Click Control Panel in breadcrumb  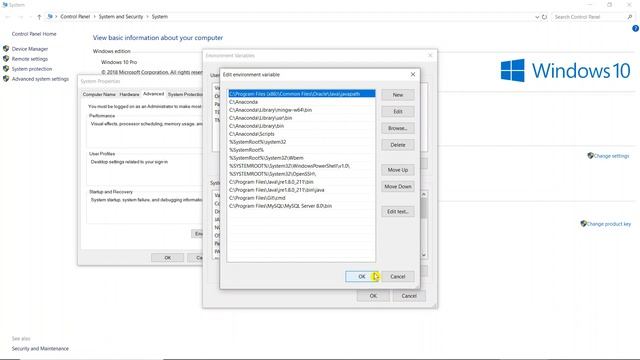75,17
